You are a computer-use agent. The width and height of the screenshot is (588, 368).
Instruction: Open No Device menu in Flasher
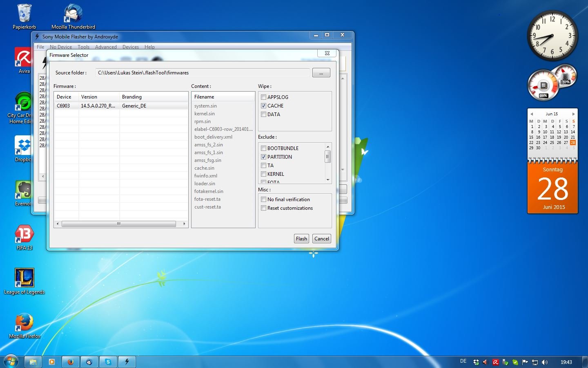click(x=61, y=47)
